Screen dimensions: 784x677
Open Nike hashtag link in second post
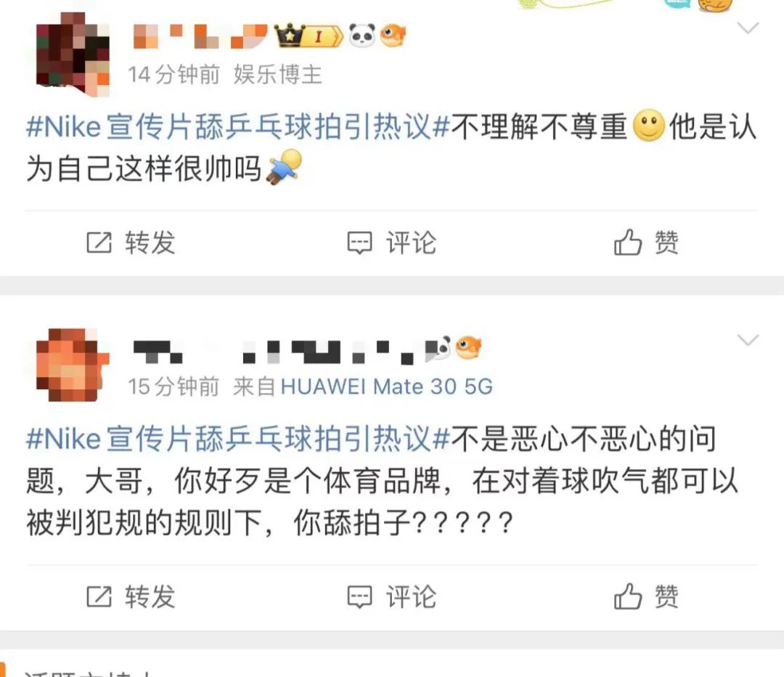pos(238,438)
